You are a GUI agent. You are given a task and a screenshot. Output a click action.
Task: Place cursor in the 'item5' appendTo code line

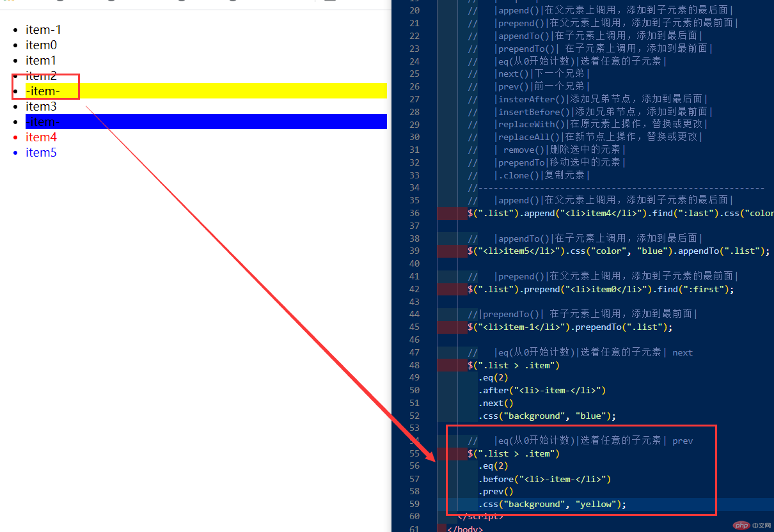point(619,251)
